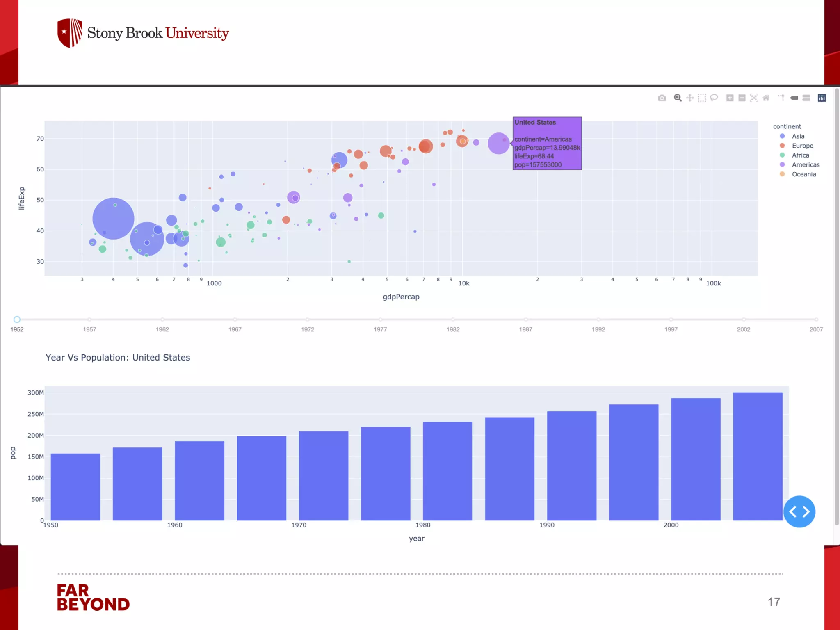Enable show closest data on hover
Image resolution: width=840 pixels, height=630 pixels.
click(x=794, y=98)
